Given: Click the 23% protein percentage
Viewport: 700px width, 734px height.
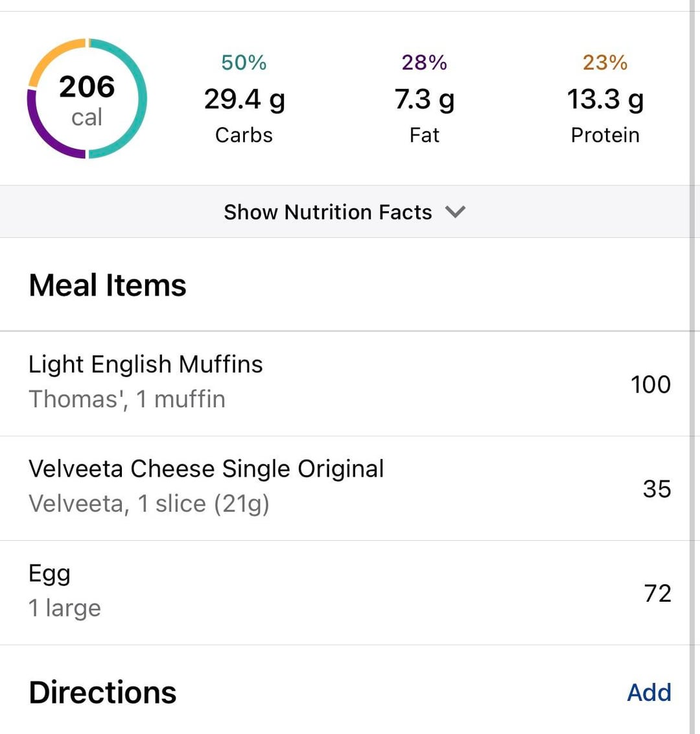Looking at the screenshot, I should 605,62.
